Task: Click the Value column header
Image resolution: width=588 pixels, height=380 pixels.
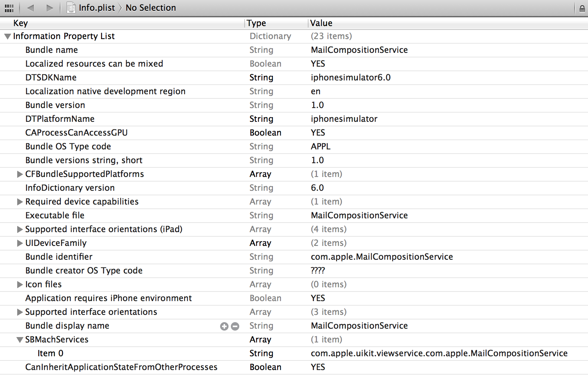Action: [x=321, y=23]
